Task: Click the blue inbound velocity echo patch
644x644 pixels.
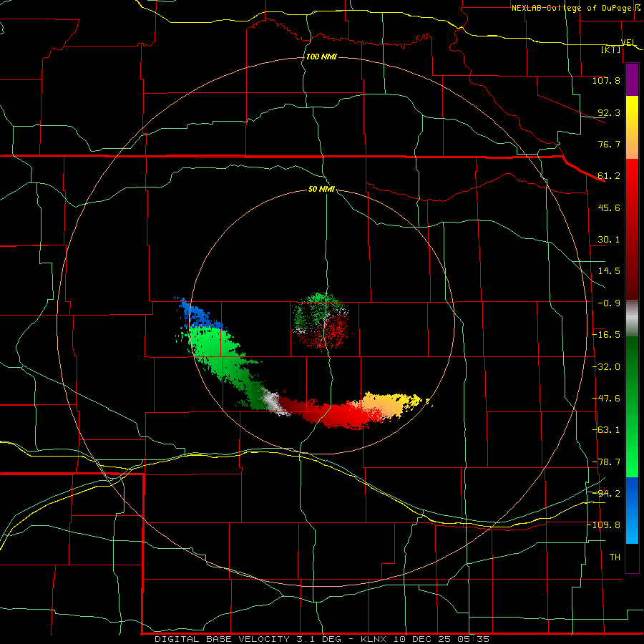Action: pyautogui.click(x=200, y=315)
